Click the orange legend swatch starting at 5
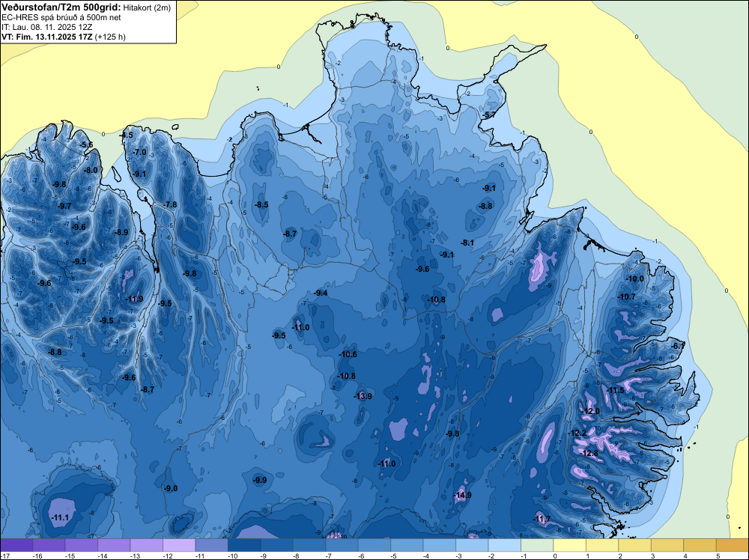749x560 pixels. 733,545
